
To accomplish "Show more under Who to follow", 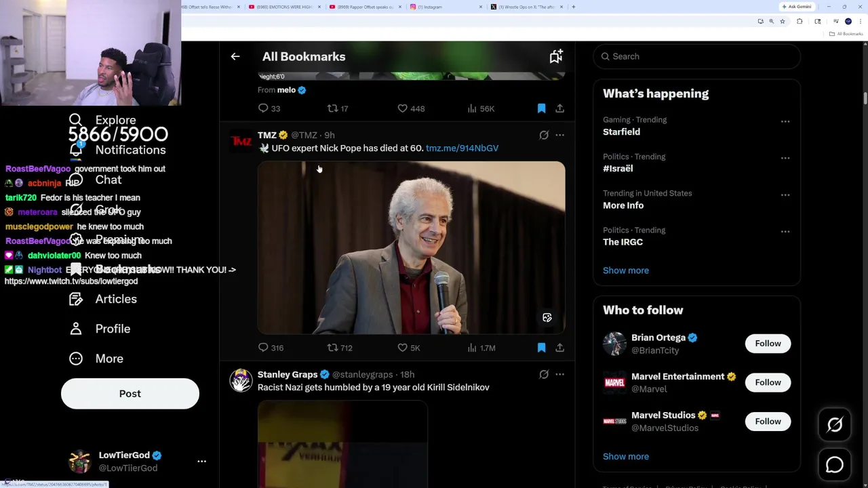I will pyautogui.click(x=626, y=456).
